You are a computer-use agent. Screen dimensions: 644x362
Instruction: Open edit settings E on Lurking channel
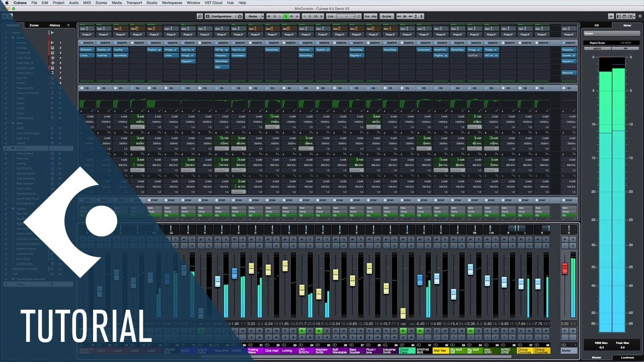pos(293,246)
